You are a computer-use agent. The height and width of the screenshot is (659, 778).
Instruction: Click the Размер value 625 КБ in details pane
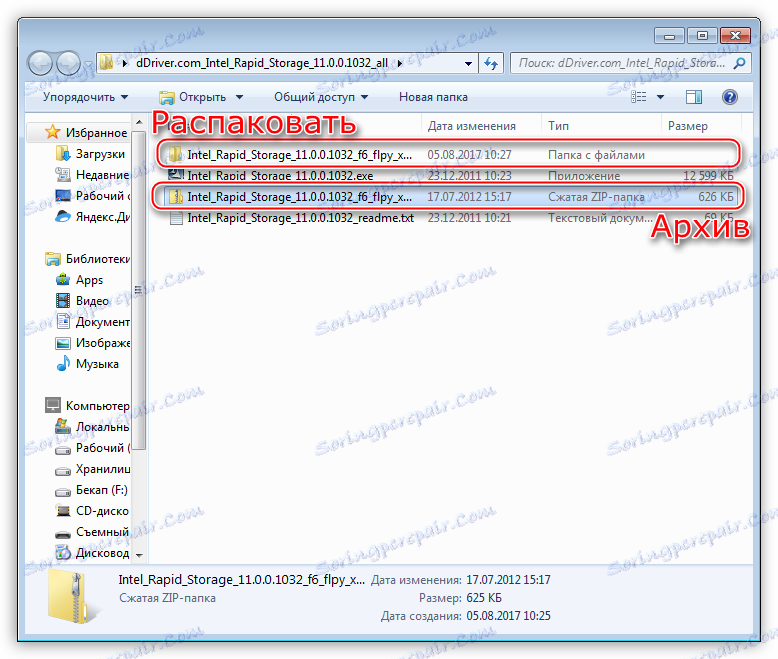point(484,598)
